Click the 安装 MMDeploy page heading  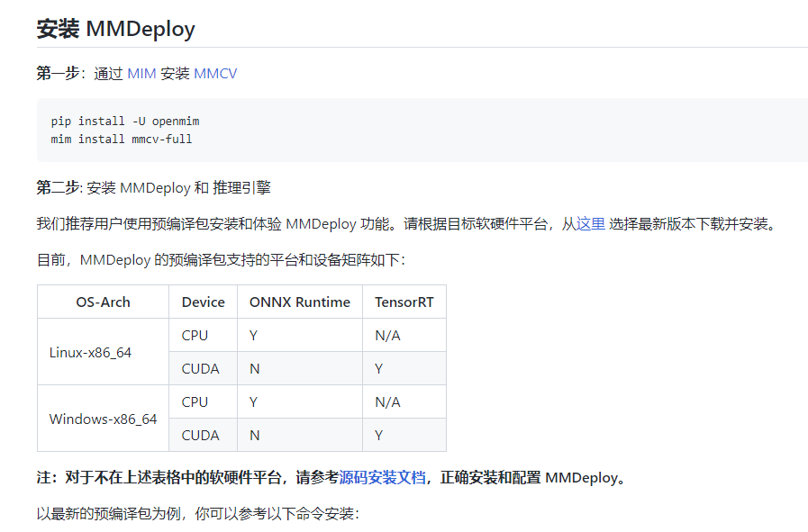114,29
